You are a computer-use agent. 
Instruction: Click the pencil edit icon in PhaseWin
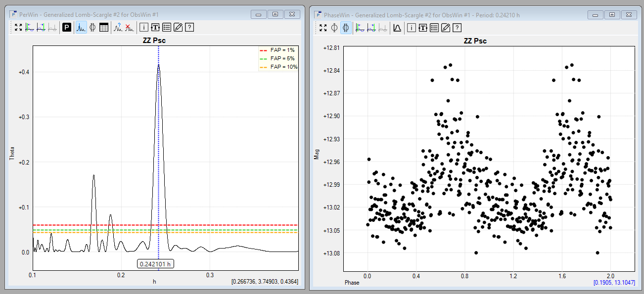(x=445, y=28)
